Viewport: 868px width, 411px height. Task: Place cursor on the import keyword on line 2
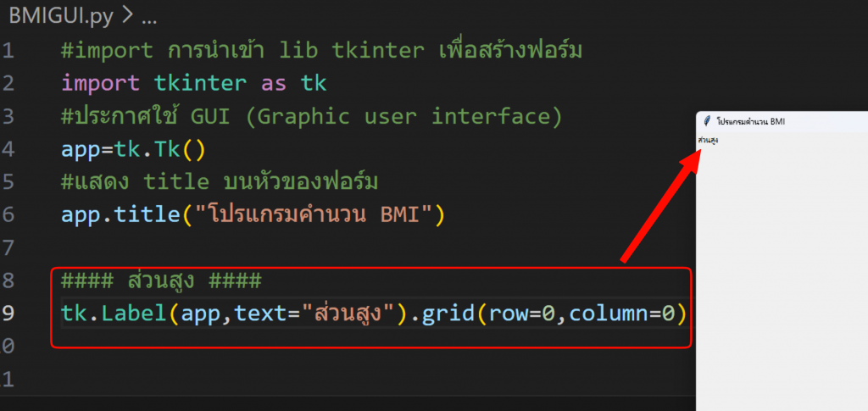point(100,83)
